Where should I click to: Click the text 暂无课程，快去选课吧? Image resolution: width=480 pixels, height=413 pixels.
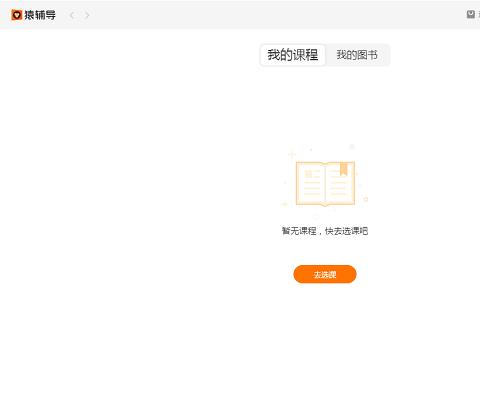325,231
